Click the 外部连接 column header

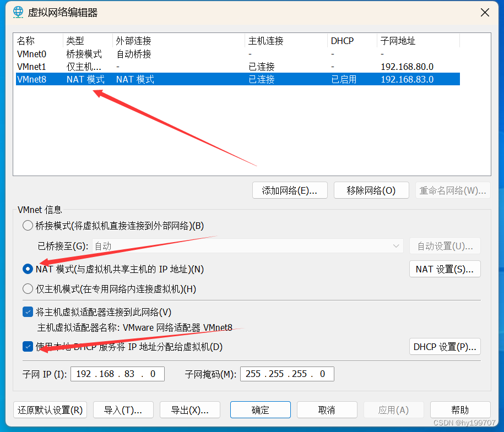[178, 41]
